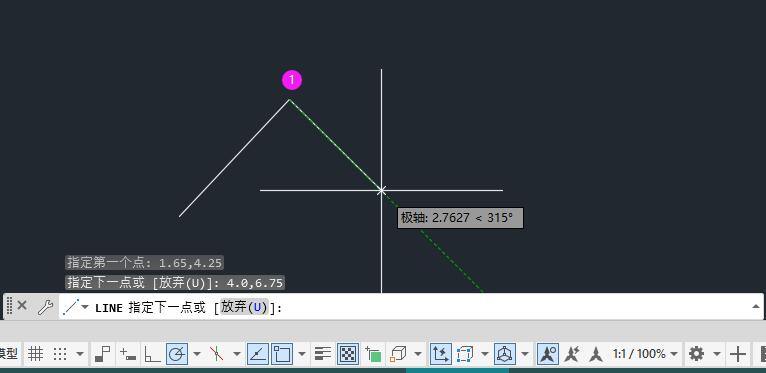Image resolution: width=766 pixels, height=373 pixels.
Task: Open isometric drafting plane dropdown
Action: (236, 353)
